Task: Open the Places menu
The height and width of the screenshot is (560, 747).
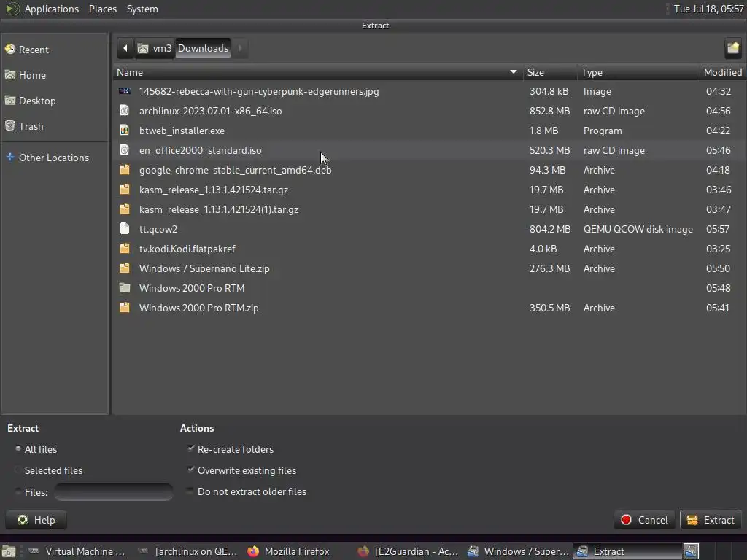Action: pyautogui.click(x=102, y=9)
